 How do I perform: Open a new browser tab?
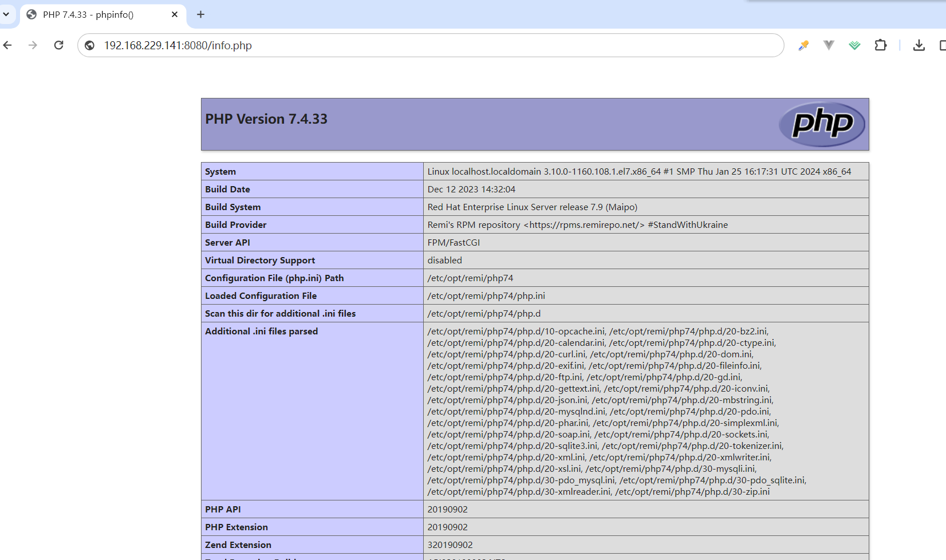tap(200, 14)
